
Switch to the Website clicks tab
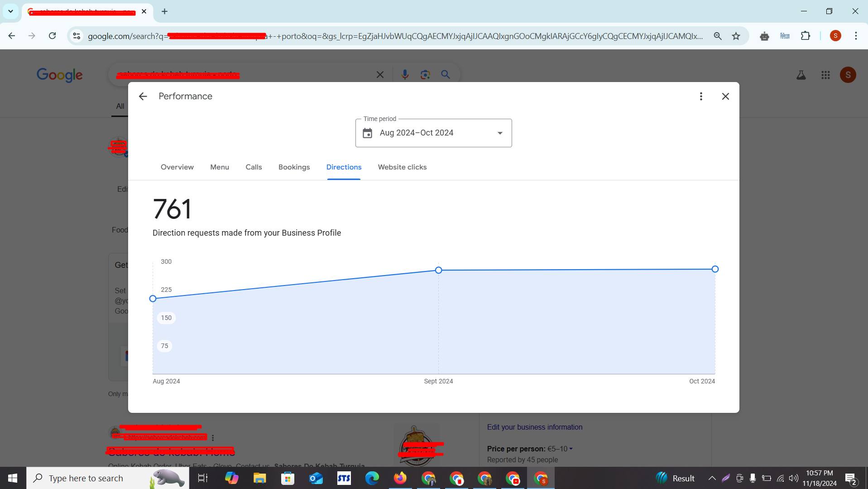pos(402,167)
